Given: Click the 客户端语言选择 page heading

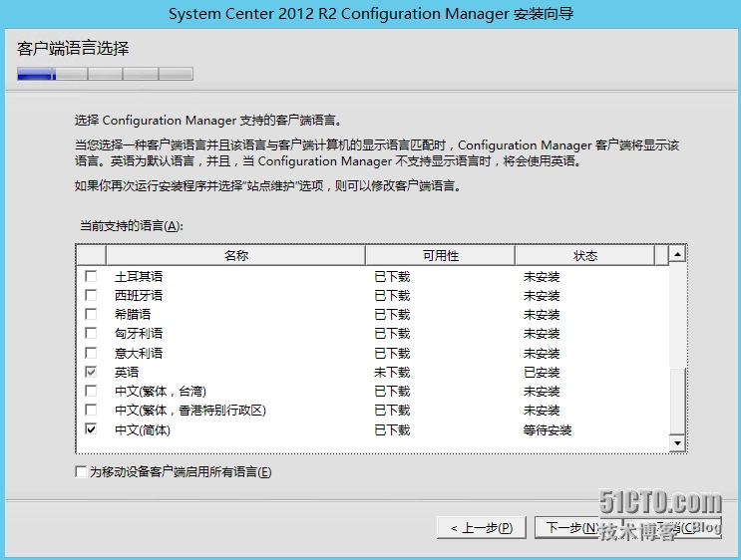Looking at the screenshot, I should click(73, 48).
